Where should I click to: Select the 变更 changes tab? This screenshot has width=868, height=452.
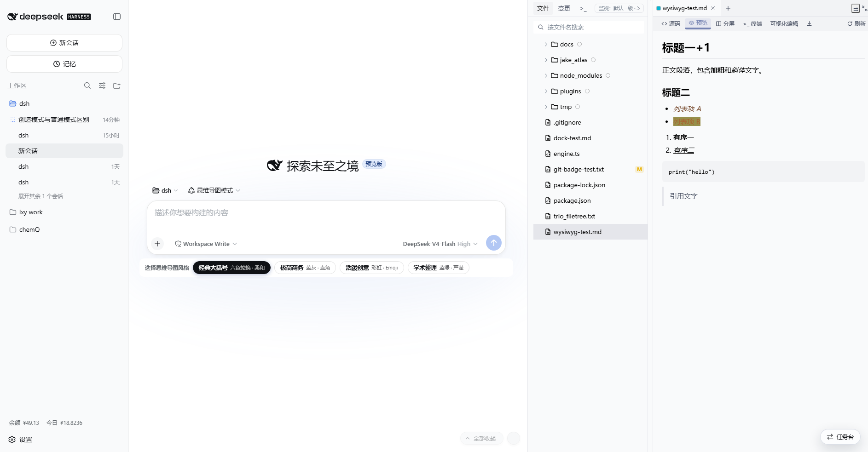[564, 8]
